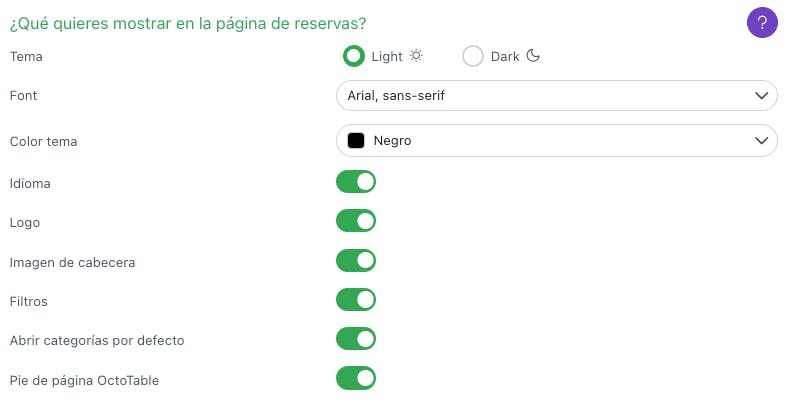Toggle the Filtros switch
The width and height of the screenshot is (792, 403).
click(x=356, y=300)
